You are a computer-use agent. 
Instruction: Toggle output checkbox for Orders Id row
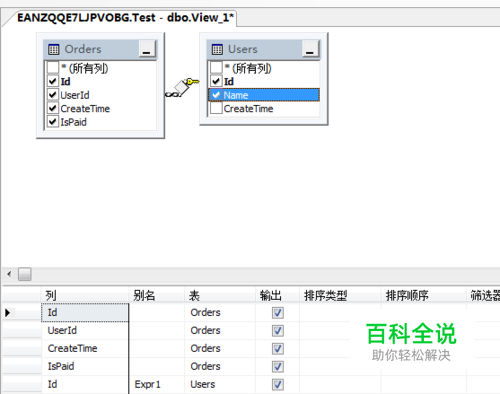(278, 313)
